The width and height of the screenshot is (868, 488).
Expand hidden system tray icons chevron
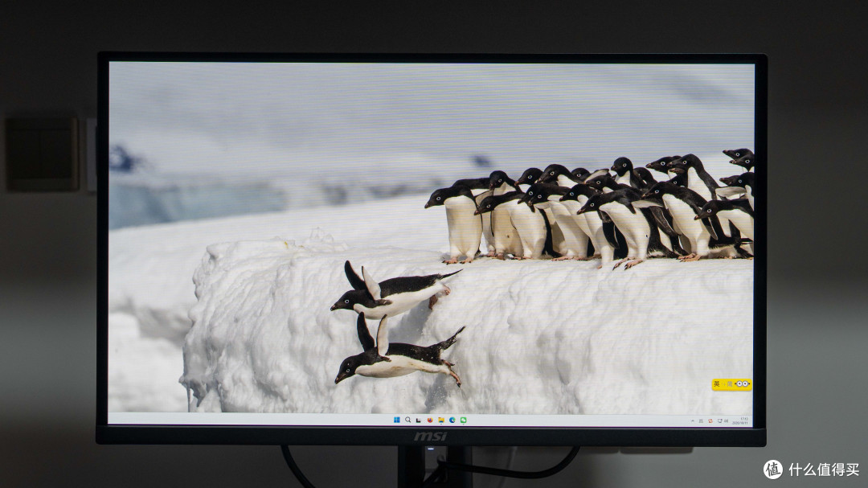pyautogui.click(x=693, y=421)
